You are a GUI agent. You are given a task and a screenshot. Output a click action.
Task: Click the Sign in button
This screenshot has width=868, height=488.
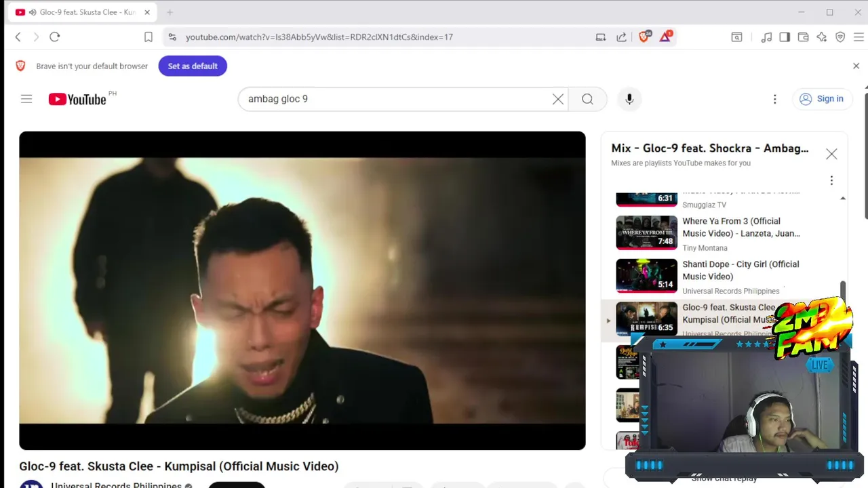coord(821,99)
